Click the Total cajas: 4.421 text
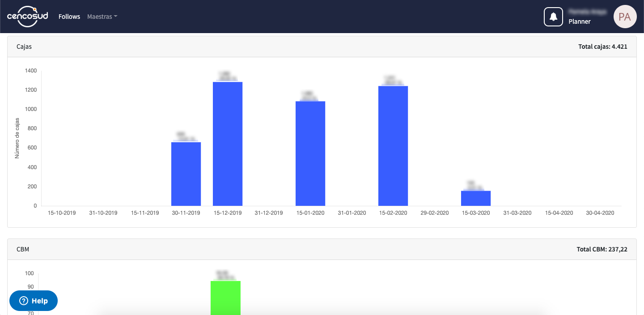The image size is (644, 315). [603, 47]
